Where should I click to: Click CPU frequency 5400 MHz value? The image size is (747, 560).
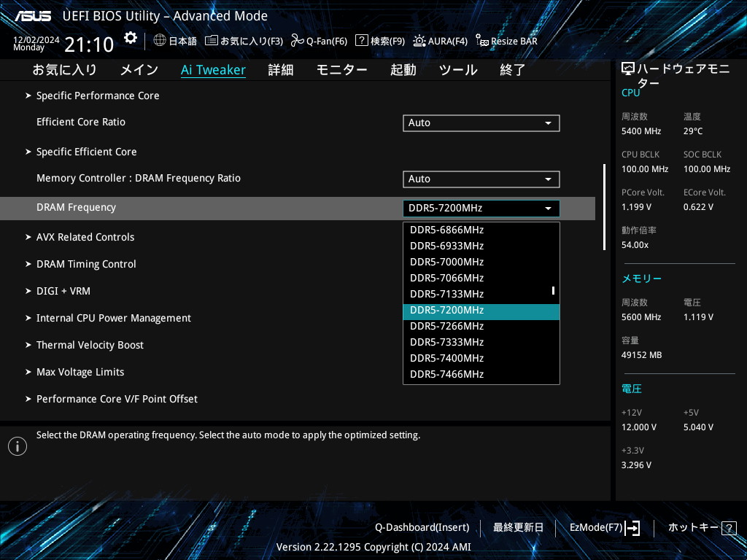pyautogui.click(x=641, y=131)
